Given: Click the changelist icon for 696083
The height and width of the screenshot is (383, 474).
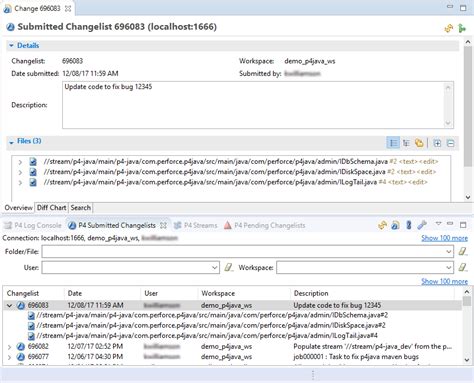Looking at the screenshot, I should click(21, 305).
